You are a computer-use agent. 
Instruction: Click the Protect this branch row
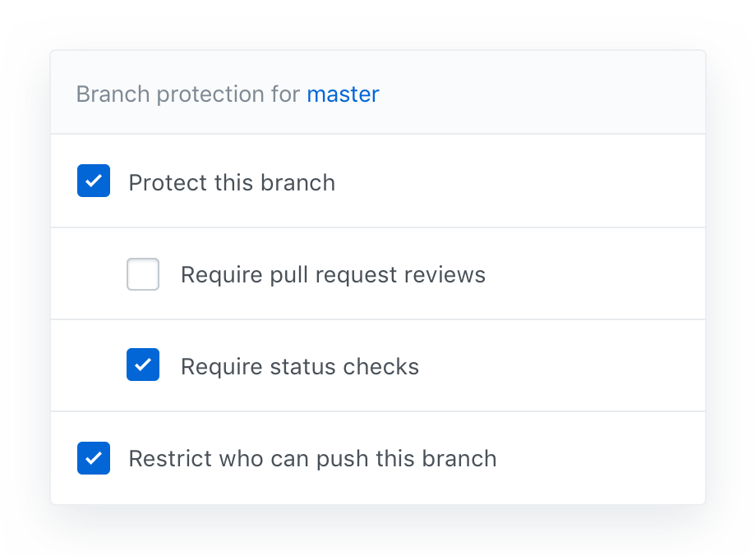(378, 181)
